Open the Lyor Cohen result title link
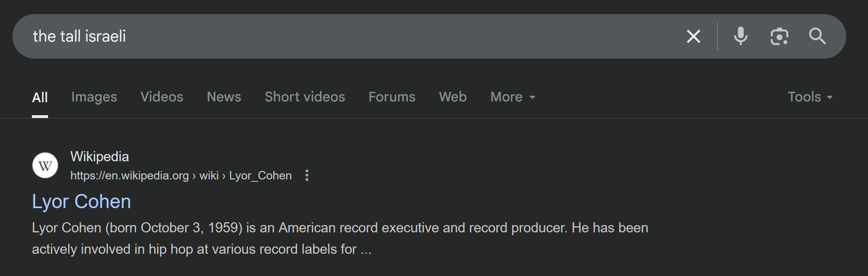868x276 pixels. [x=82, y=202]
